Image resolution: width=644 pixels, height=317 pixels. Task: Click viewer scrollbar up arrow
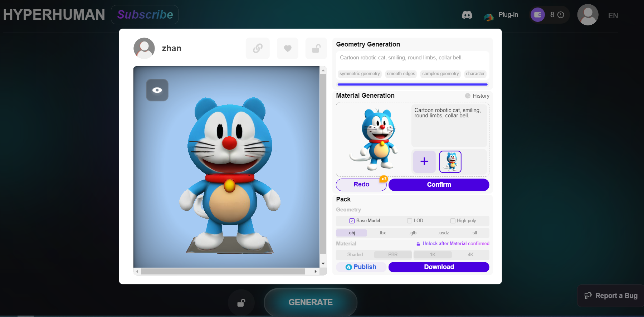(x=323, y=70)
